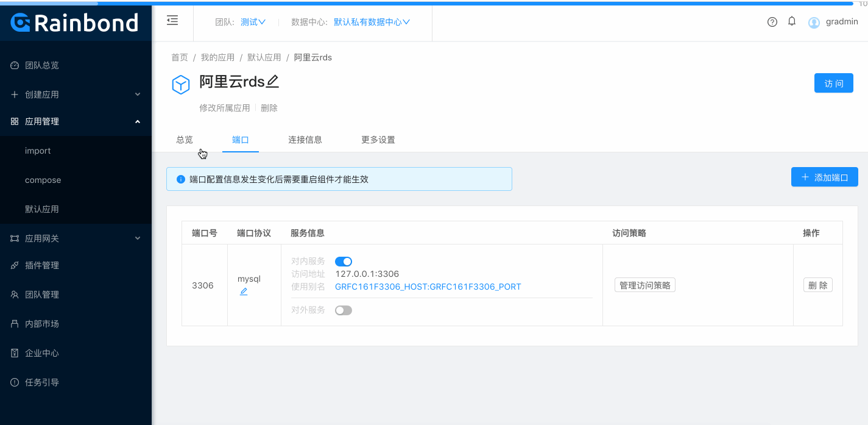The width and height of the screenshot is (868, 425).
Task: Click the exclamation icon beside 任务引导
Action: (x=15, y=382)
